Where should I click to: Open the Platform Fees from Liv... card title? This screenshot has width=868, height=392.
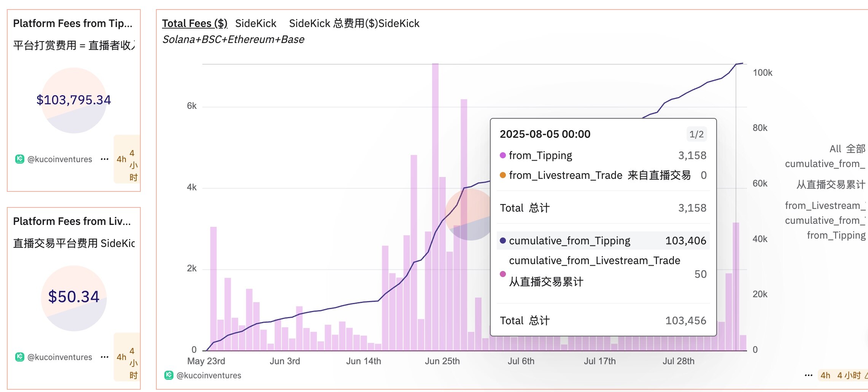(72, 221)
